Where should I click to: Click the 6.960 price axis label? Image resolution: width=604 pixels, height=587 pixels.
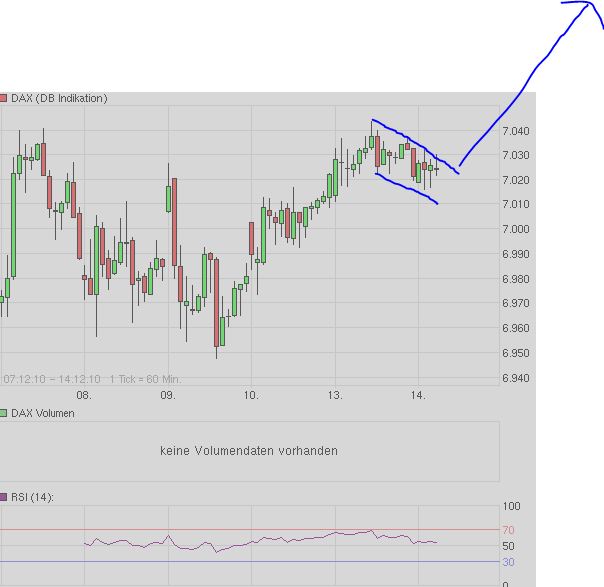[516, 328]
